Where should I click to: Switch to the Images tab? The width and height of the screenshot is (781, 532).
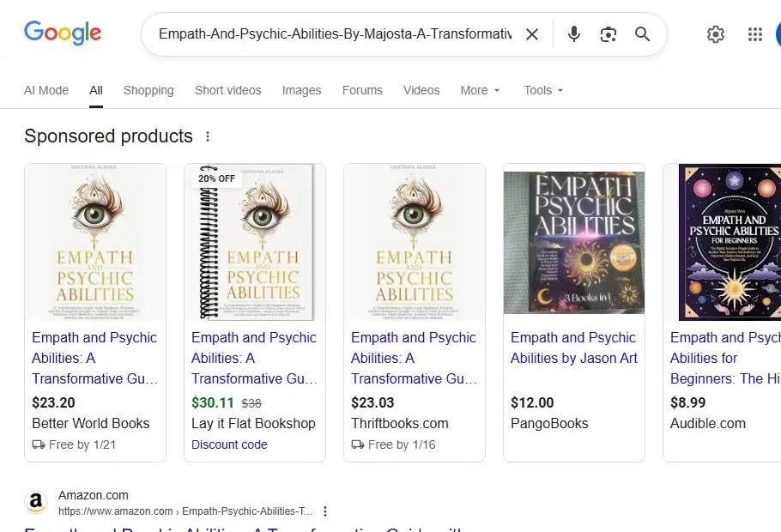tap(301, 90)
